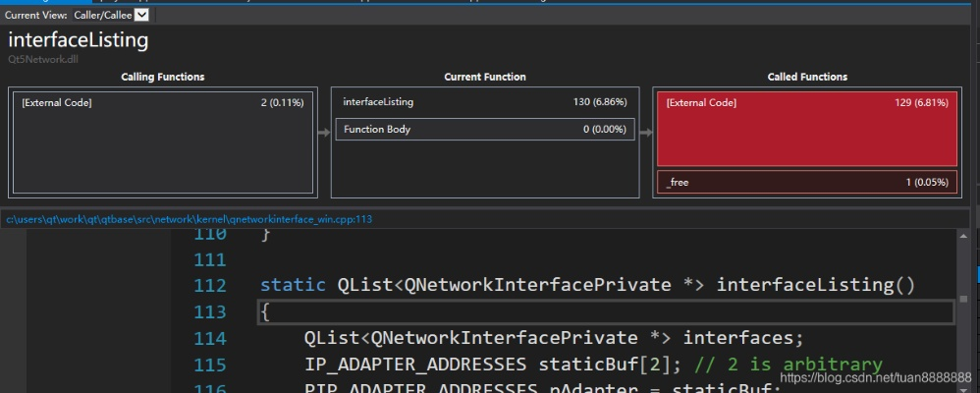Click arrow between Current and Called Functions
This screenshot has height=393, width=980.
click(x=645, y=130)
